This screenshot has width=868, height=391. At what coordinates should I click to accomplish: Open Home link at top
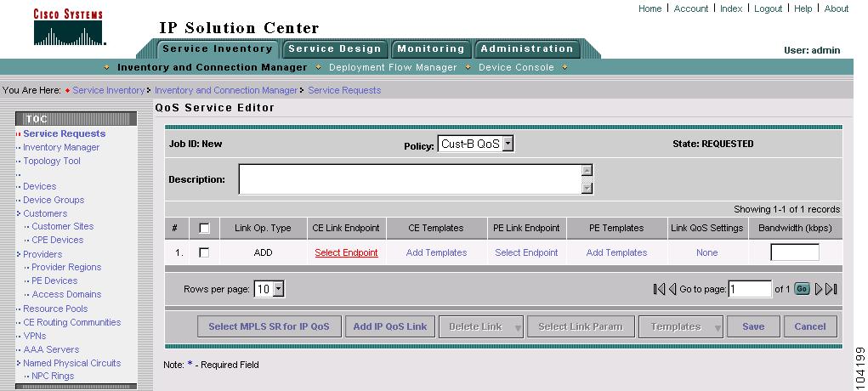pyautogui.click(x=650, y=8)
